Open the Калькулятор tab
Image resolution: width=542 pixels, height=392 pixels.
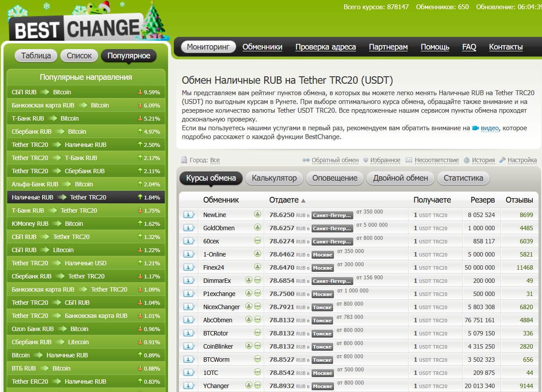(274, 178)
